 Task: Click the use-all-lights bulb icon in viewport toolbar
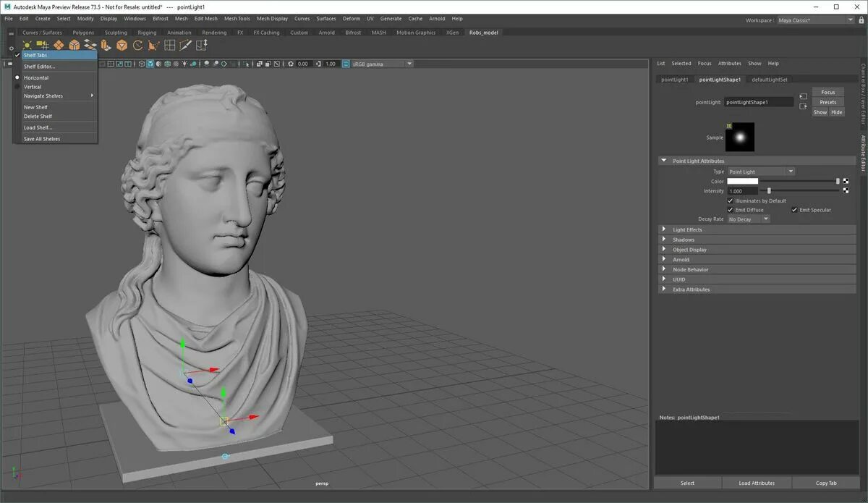(185, 64)
